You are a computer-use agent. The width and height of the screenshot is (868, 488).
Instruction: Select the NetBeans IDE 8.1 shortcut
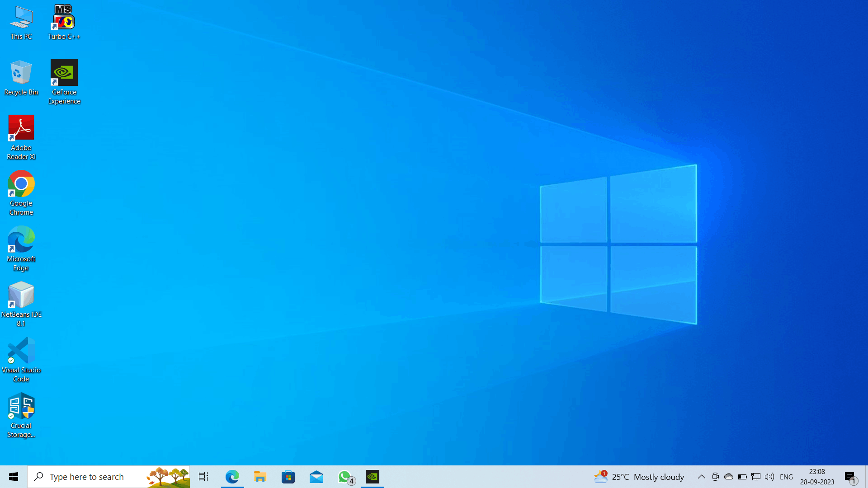coord(21,304)
